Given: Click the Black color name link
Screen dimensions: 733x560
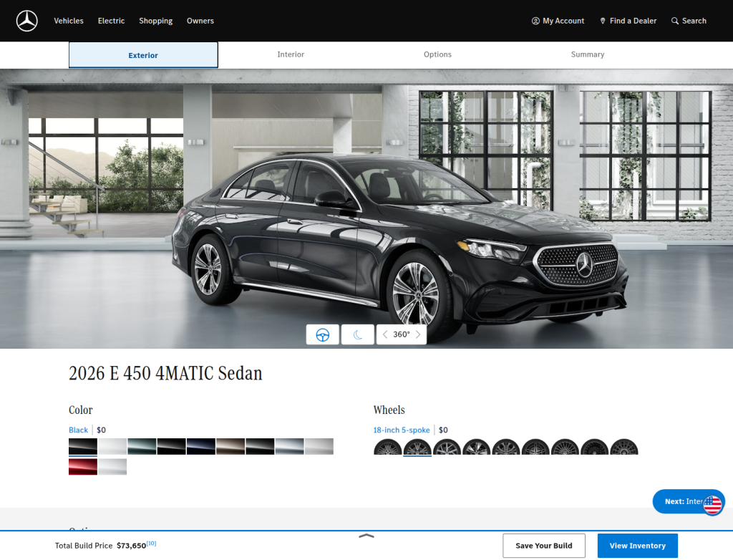Looking at the screenshot, I should (x=78, y=430).
